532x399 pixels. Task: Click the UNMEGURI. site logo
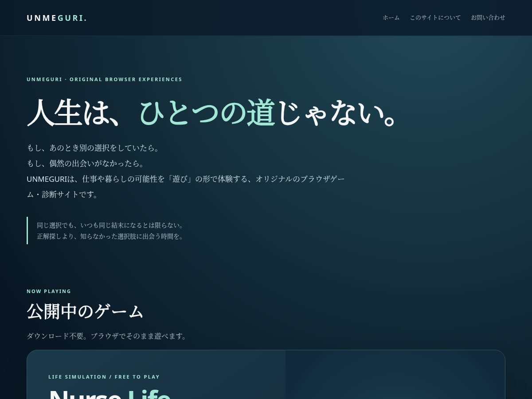point(57,18)
